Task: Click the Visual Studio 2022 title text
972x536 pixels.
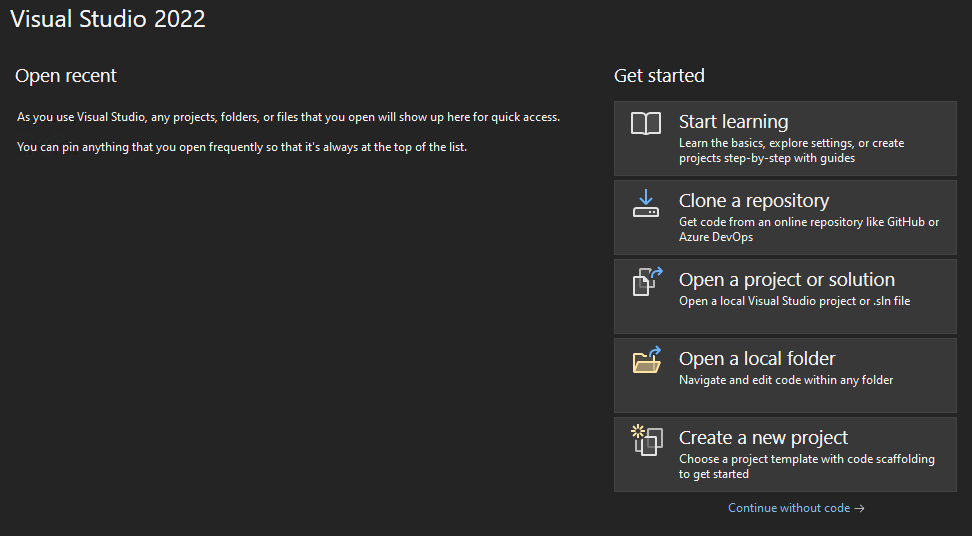Action: click(108, 19)
